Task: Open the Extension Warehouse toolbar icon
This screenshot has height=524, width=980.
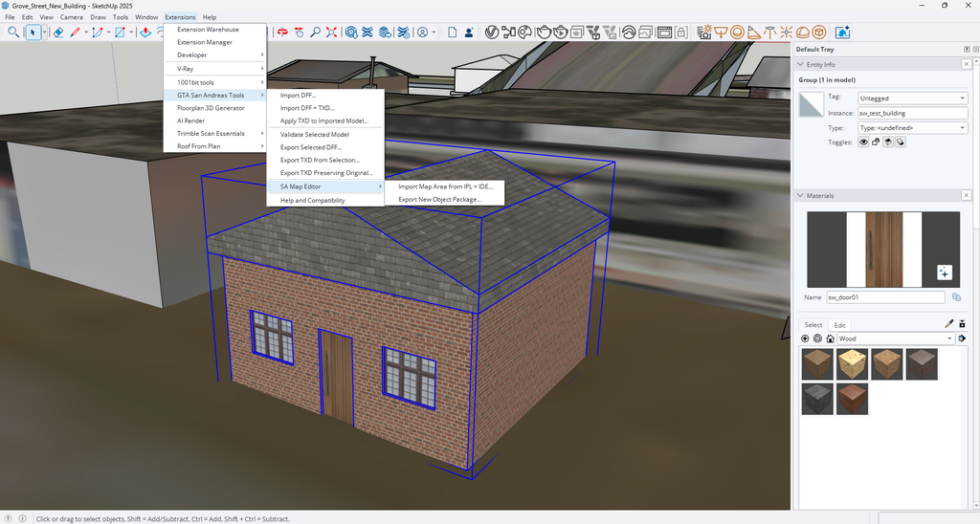Action: tap(367, 32)
